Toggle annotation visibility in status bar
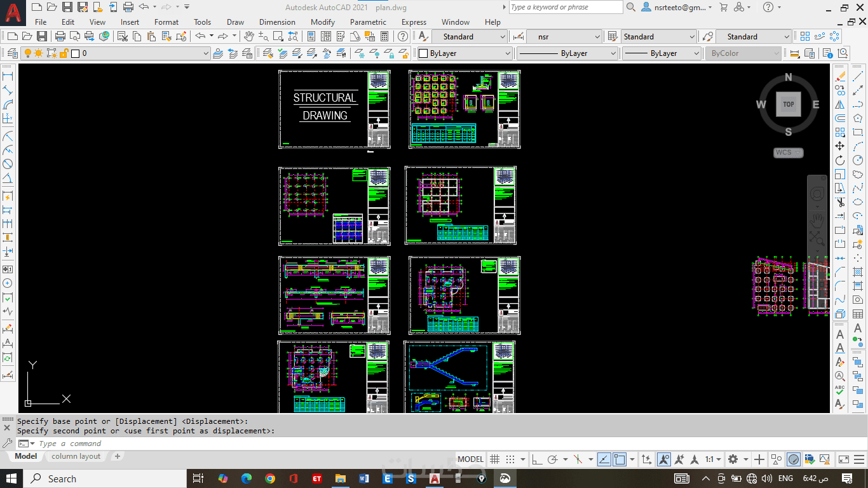 (x=664, y=459)
